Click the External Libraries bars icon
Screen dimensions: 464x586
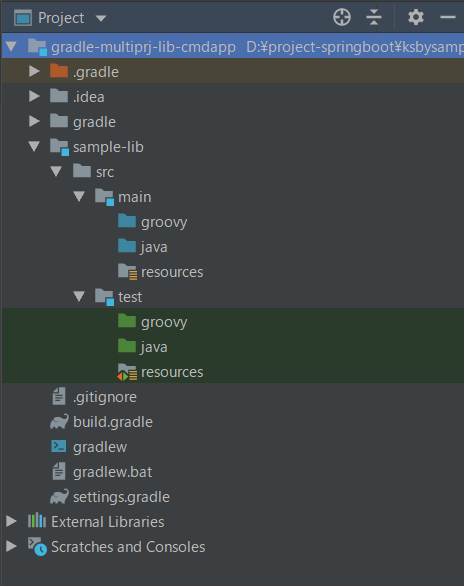click(x=37, y=521)
